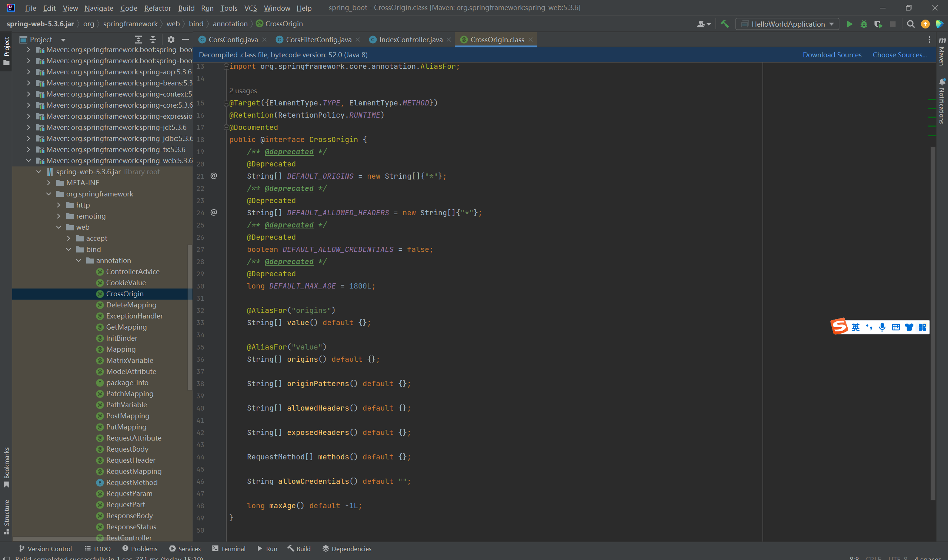This screenshot has width=948, height=560.
Task: Click the Run with Coverage icon
Action: [878, 24]
